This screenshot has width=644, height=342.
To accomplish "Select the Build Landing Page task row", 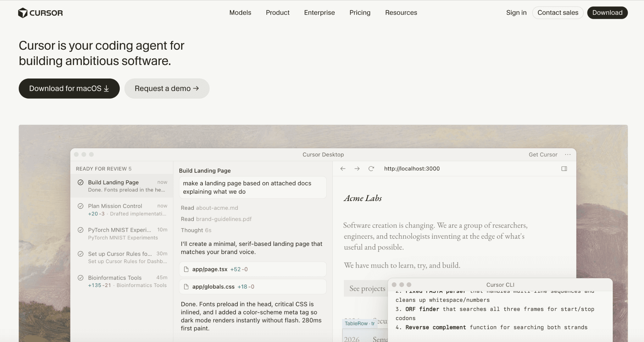I will click(x=122, y=186).
